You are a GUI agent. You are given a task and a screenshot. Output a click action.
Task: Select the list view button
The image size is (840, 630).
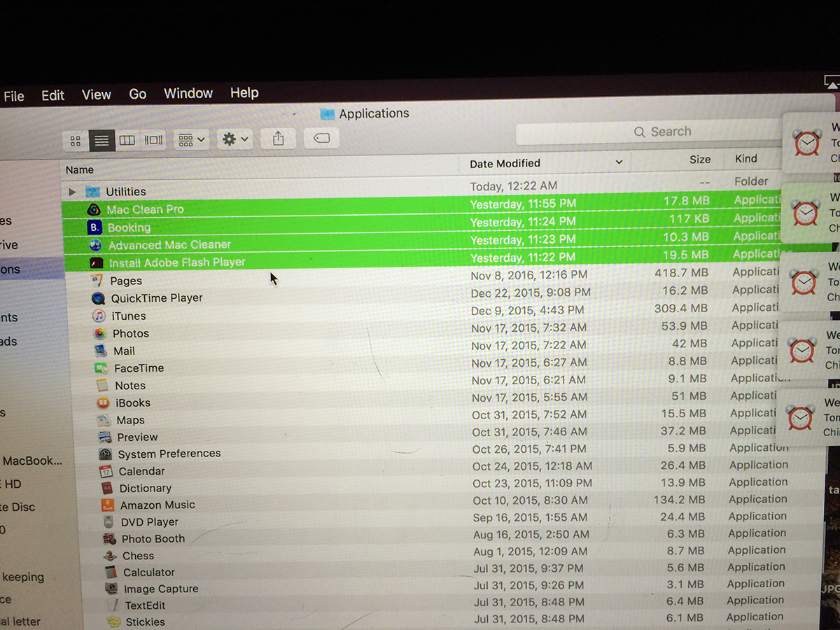(x=101, y=141)
